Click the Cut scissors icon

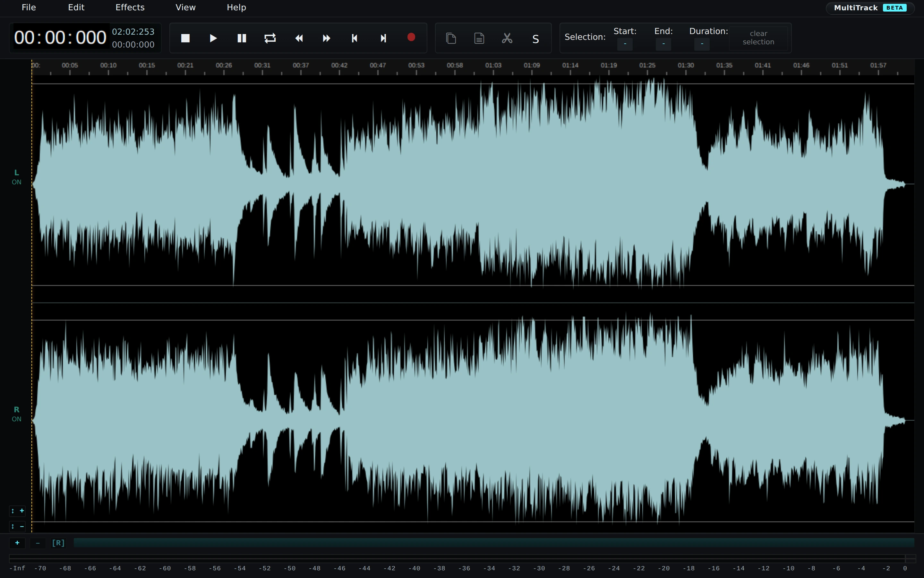tap(507, 38)
